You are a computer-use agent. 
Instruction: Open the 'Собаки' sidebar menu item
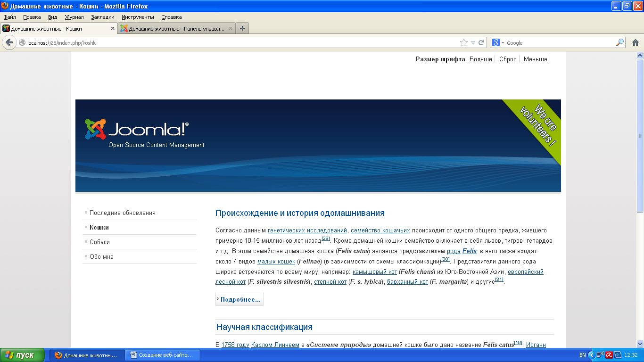click(99, 242)
